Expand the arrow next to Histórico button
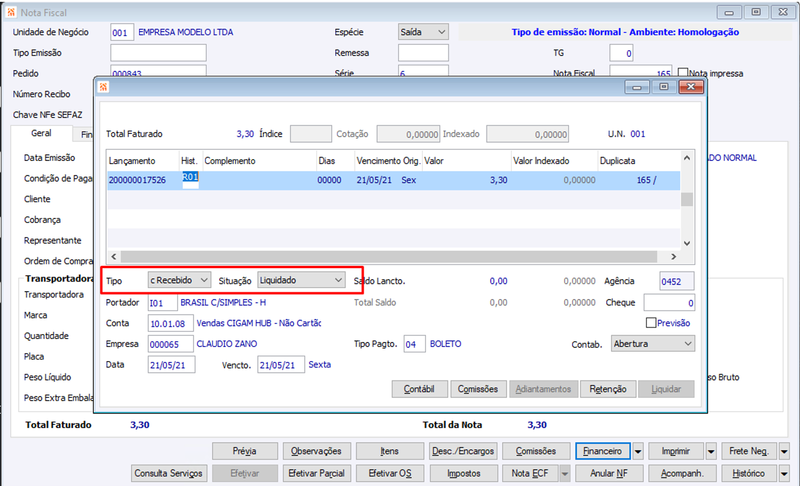 [784, 473]
